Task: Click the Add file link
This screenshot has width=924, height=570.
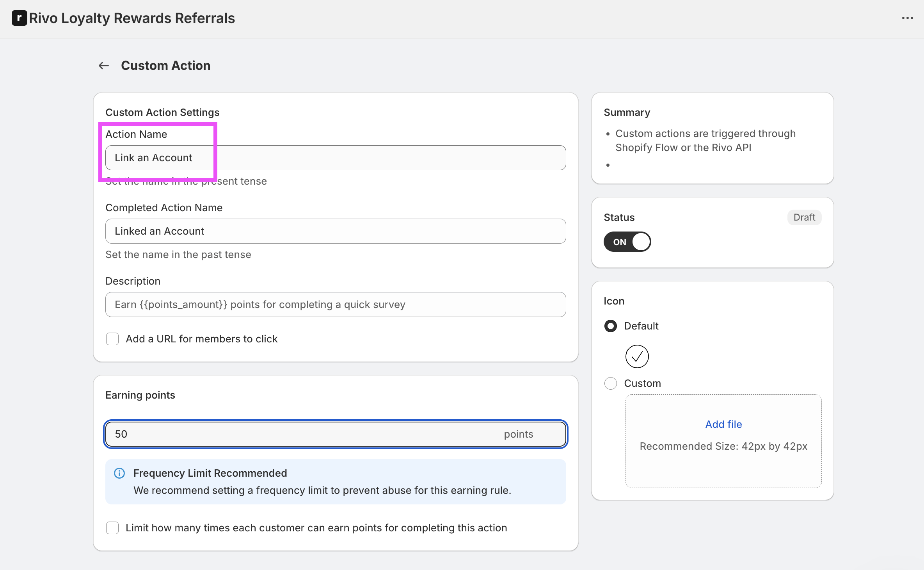Action: [723, 424]
